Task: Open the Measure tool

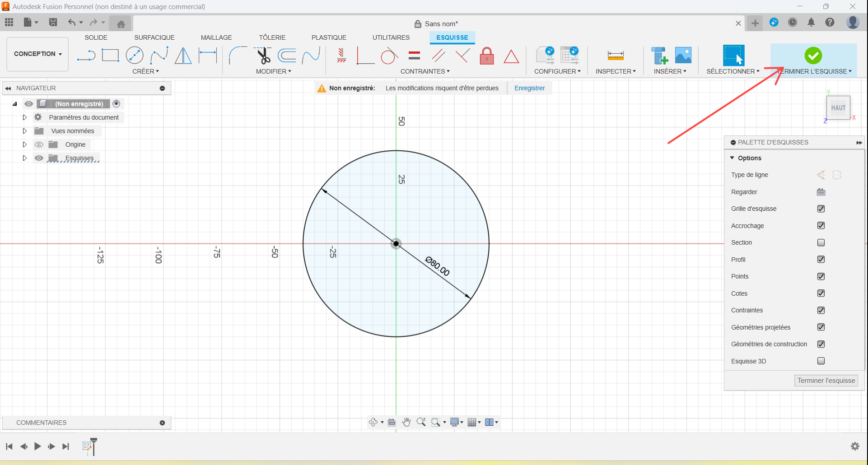Action: coord(616,56)
